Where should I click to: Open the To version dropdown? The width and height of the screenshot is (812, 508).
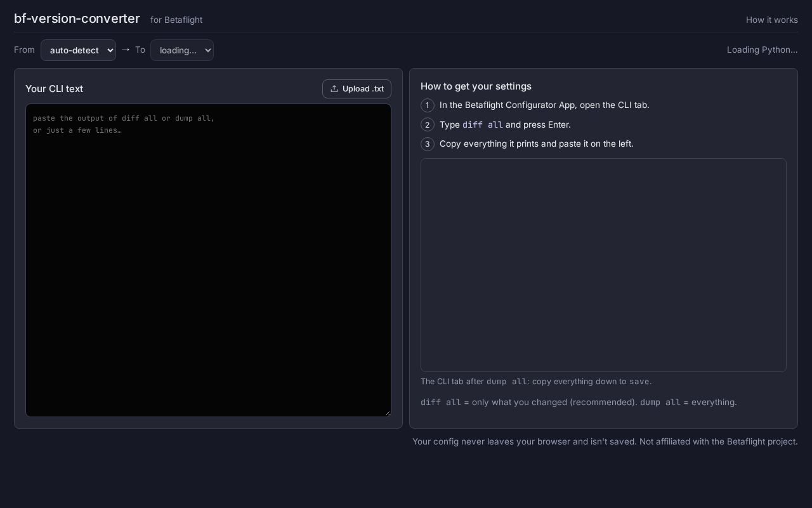tap(182, 50)
